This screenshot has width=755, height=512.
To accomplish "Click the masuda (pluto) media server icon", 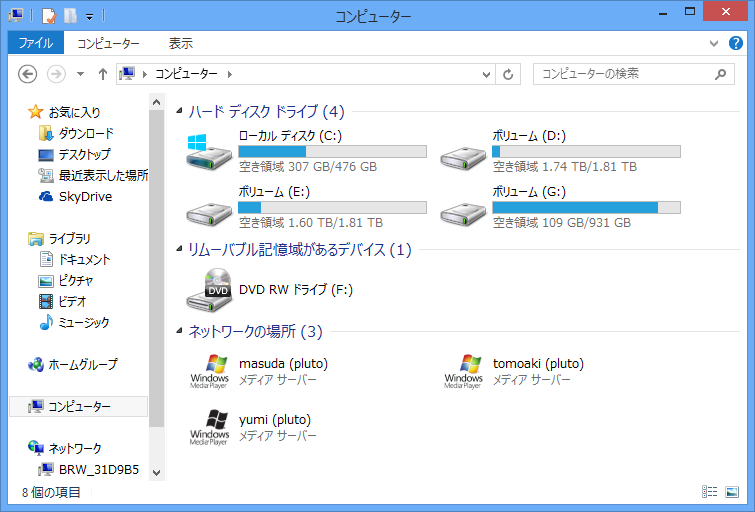I will click(x=209, y=371).
